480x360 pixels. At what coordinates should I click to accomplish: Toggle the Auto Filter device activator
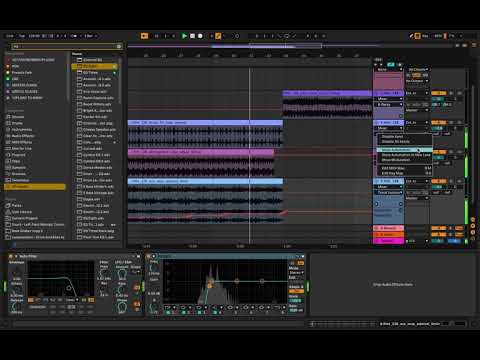coord(11,256)
